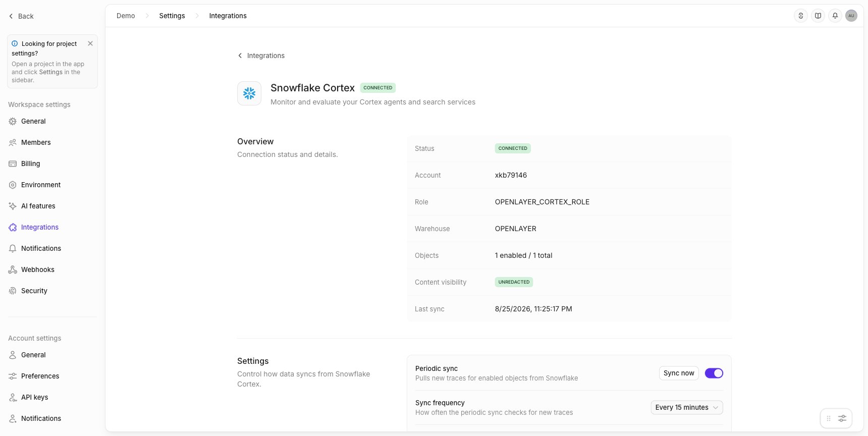Open the Sync frequency dropdown
The width and height of the screenshot is (868, 436).
tap(687, 407)
